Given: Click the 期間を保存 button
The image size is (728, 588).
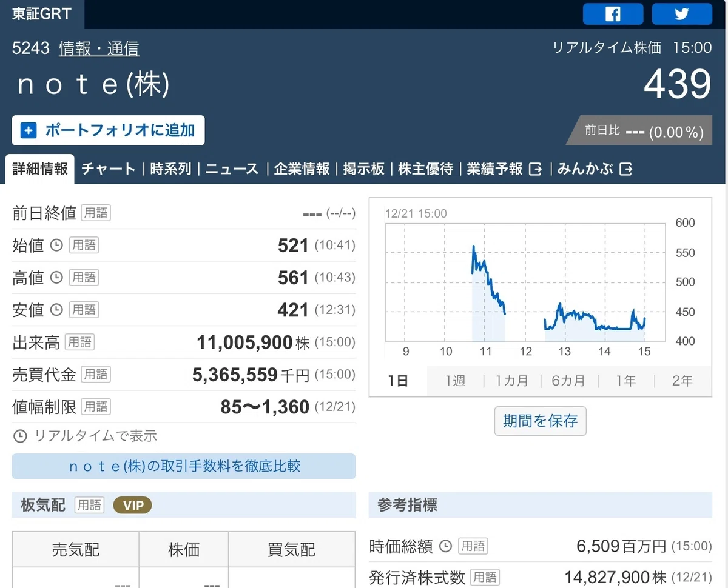Looking at the screenshot, I should [541, 421].
